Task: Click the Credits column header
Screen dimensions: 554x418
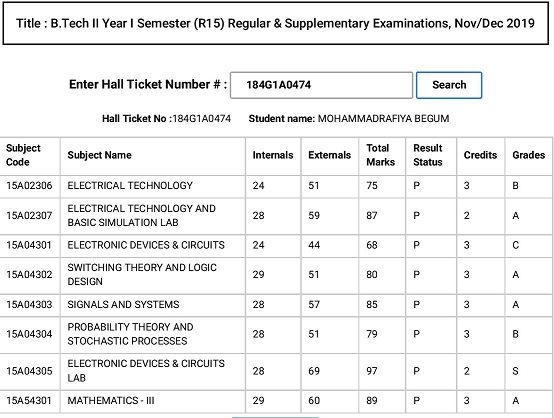Action: [x=481, y=155]
